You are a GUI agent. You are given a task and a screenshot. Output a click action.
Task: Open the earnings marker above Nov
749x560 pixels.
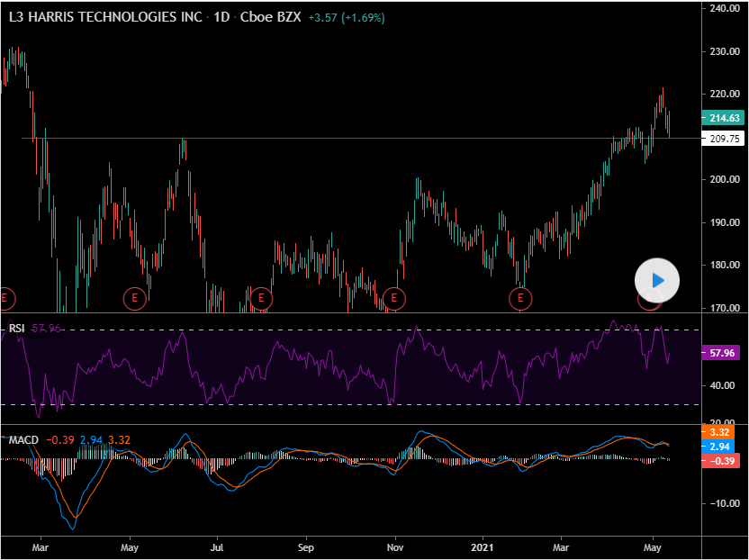point(394,298)
